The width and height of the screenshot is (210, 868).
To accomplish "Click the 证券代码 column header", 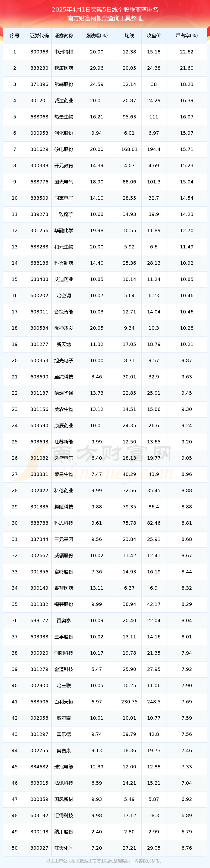I will tap(39, 35).
